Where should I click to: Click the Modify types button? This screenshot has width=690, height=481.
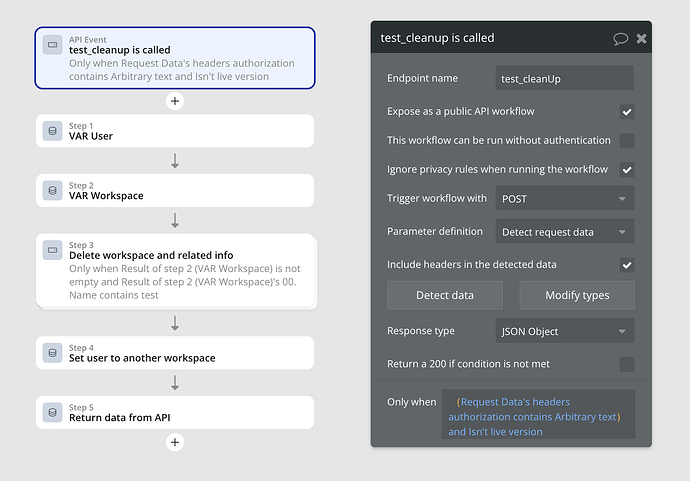577,295
